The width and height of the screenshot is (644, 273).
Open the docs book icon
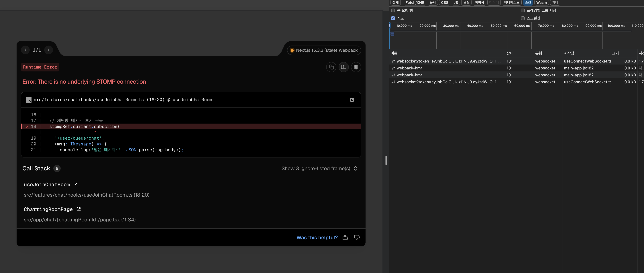pos(343,67)
